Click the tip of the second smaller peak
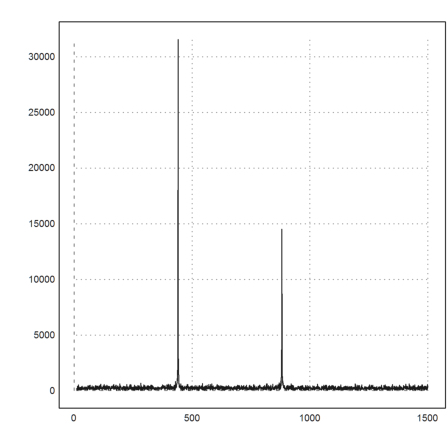The width and height of the screenshot is (448, 448). (282, 229)
